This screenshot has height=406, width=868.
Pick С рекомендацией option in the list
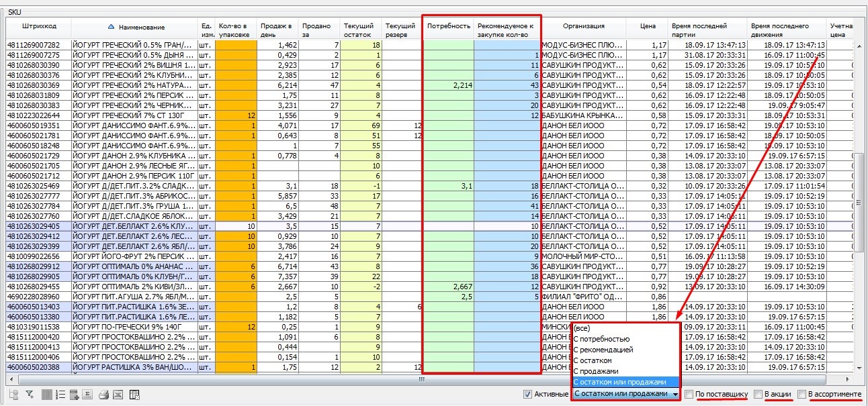click(x=603, y=350)
